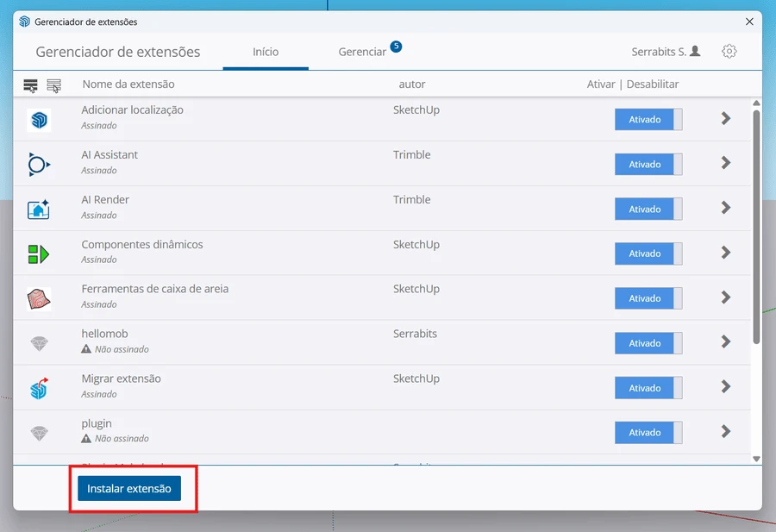Close the Gerenciador de extensões window
Viewport: 776px width, 532px height.
point(749,22)
